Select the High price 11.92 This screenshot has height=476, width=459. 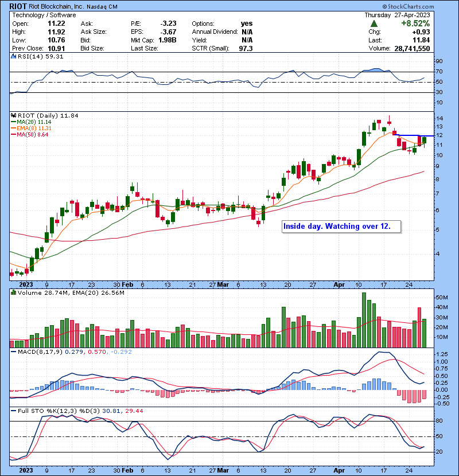pyautogui.click(x=56, y=32)
